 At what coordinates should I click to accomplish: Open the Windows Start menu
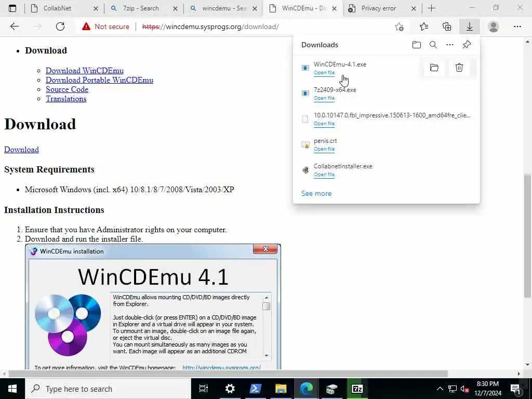[x=12, y=389]
